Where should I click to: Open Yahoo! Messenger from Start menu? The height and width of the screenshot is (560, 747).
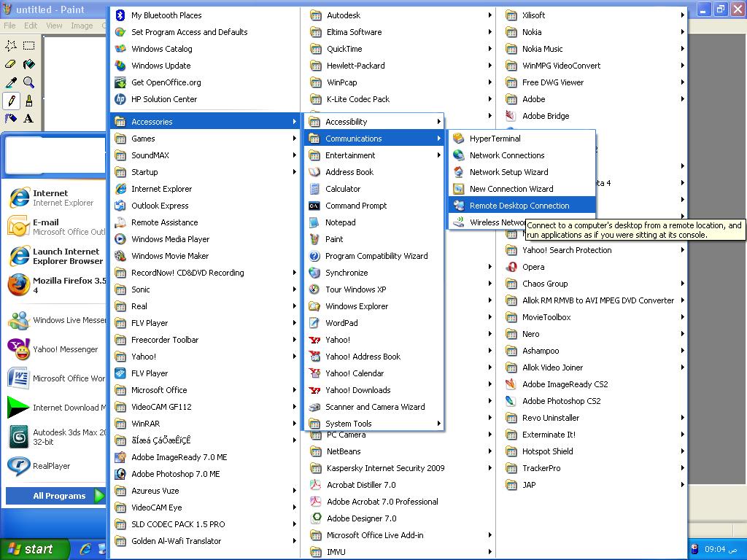tap(55, 349)
